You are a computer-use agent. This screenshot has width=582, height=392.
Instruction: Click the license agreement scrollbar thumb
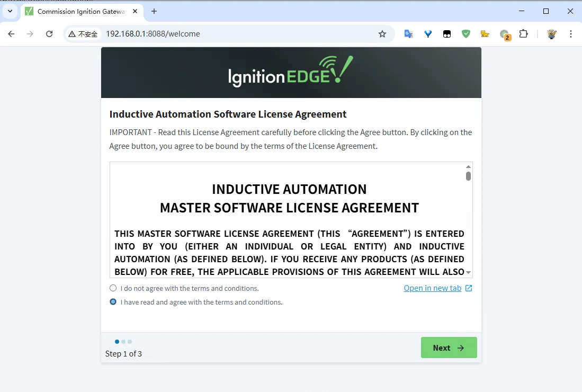468,176
